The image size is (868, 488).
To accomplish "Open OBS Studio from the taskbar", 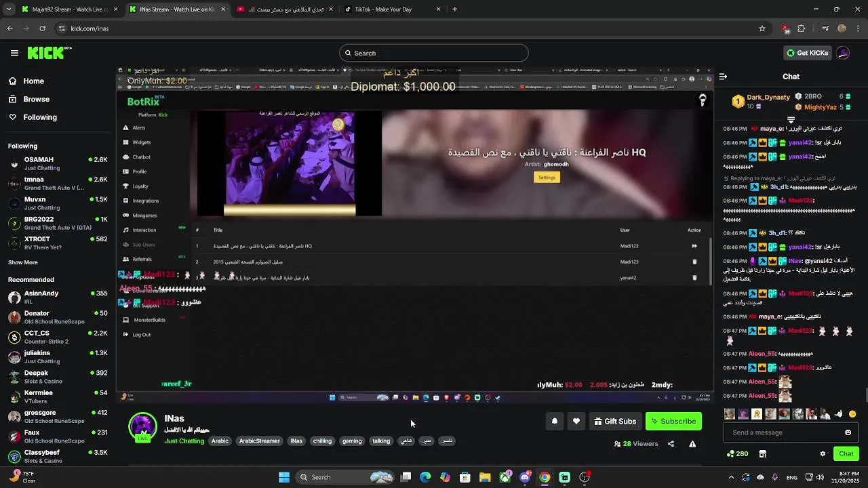I will point(585,477).
